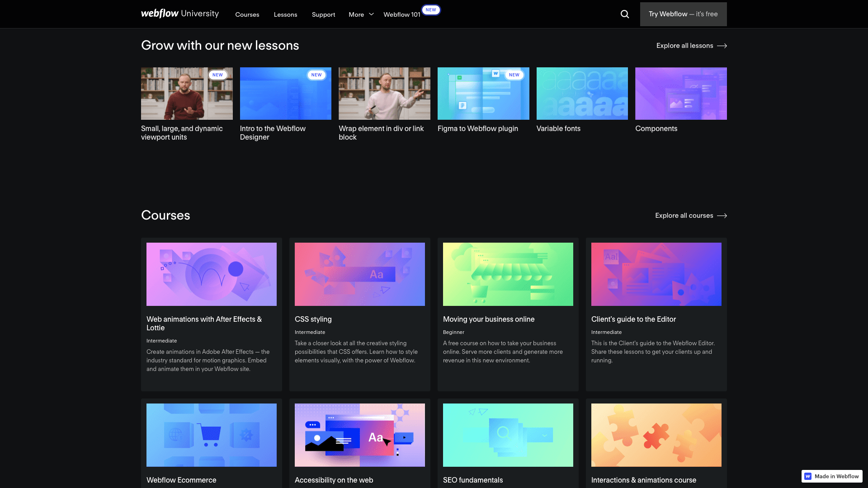
Task: Click the arrow beside Explore all courses
Action: 722,216
